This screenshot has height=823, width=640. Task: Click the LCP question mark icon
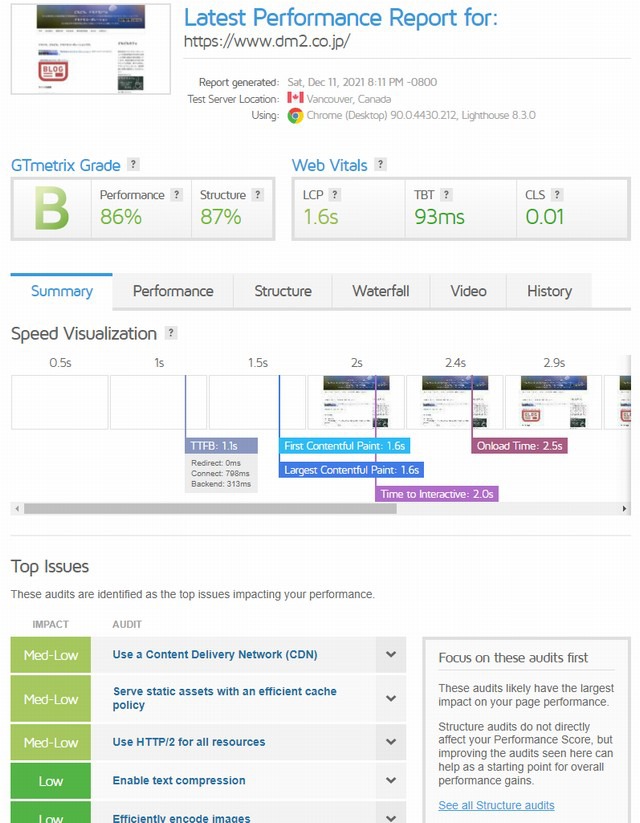coord(335,195)
